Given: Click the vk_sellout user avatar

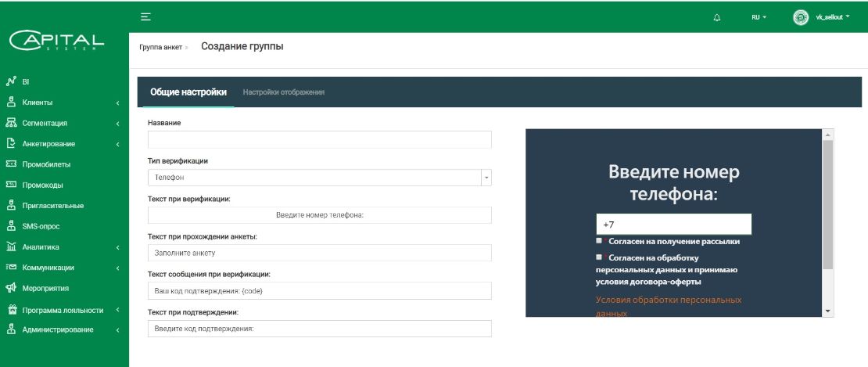Looking at the screenshot, I should tap(801, 17).
